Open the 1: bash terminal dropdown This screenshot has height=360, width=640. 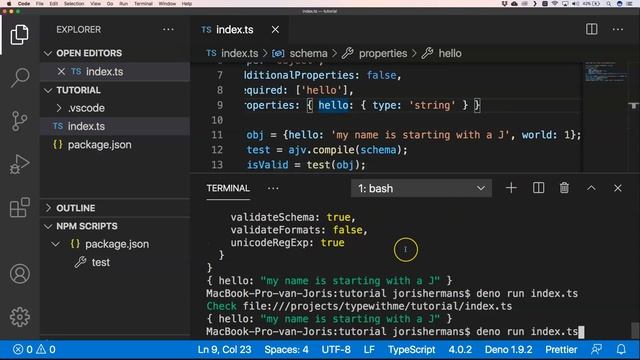point(421,188)
